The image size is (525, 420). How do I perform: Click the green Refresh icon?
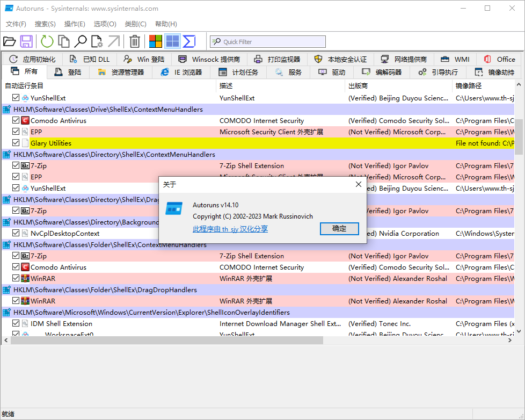(x=47, y=41)
